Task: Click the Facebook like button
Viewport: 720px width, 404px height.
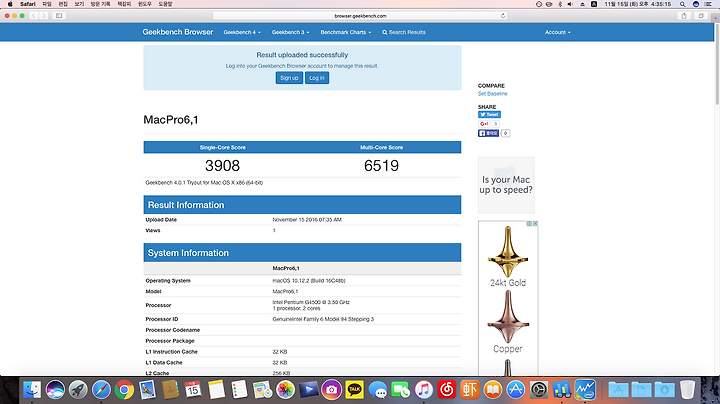Action: pyautogui.click(x=488, y=133)
